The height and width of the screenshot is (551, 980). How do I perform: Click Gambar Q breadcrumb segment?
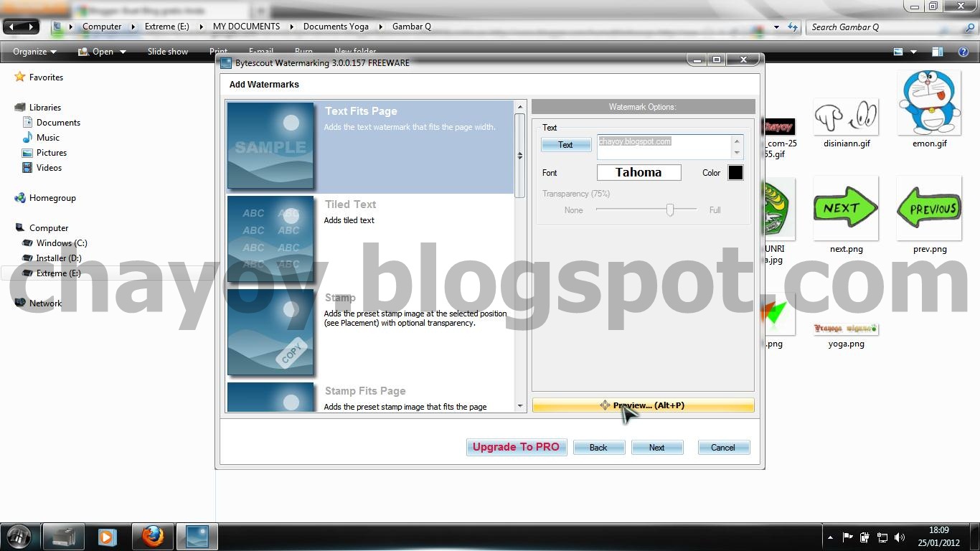pyautogui.click(x=412, y=27)
